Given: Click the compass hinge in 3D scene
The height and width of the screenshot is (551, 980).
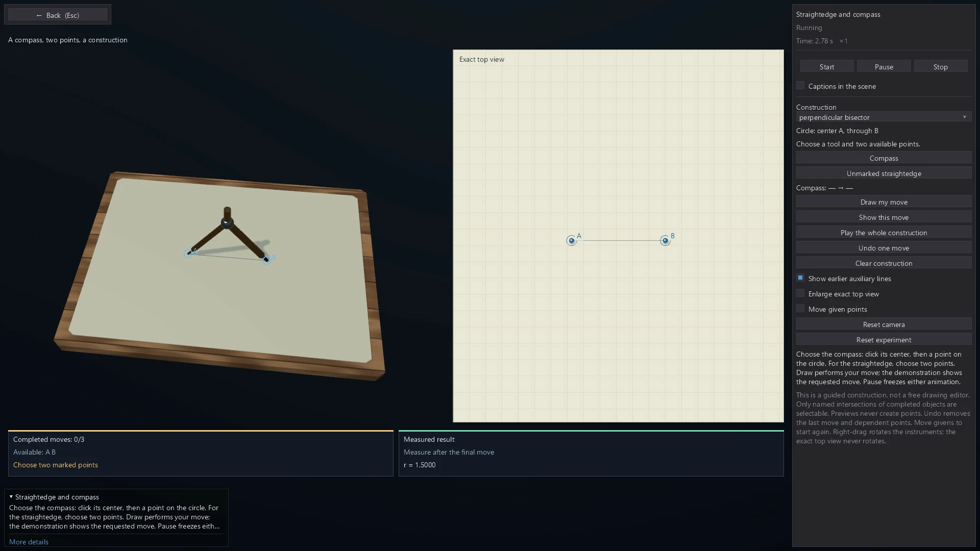Looking at the screenshot, I should (227, 222).
